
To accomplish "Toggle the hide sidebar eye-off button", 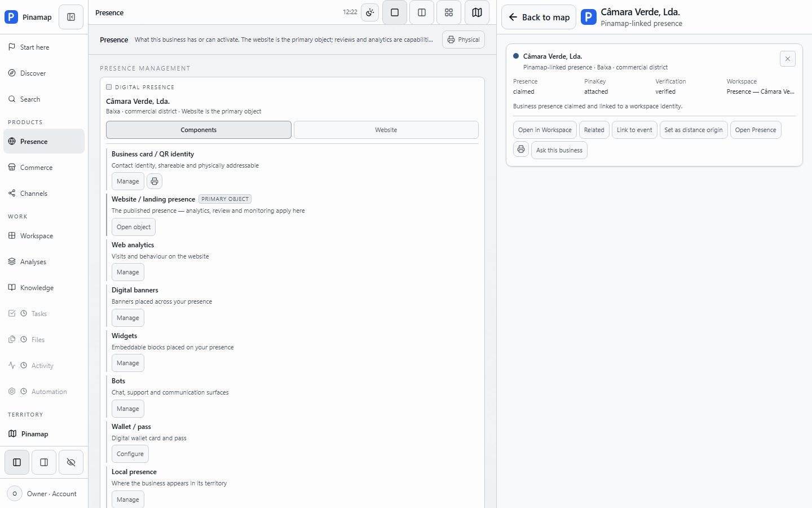I will [x=71, y=462].
